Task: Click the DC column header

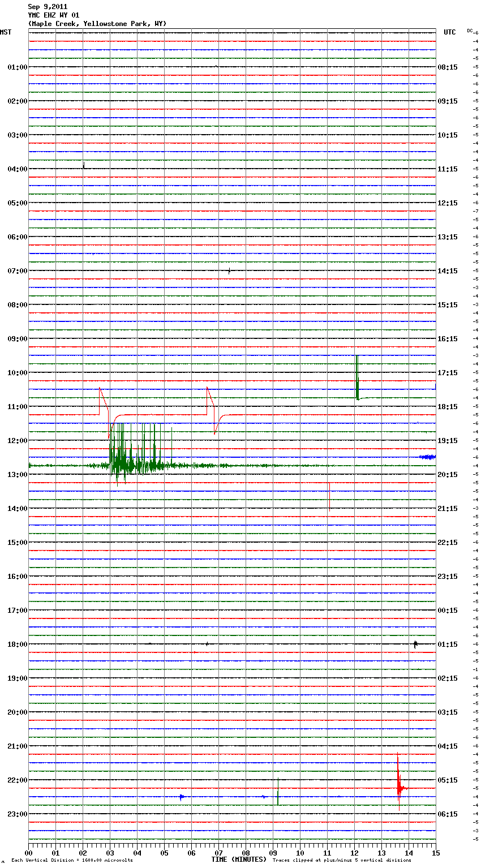Action: coord(470,31)
